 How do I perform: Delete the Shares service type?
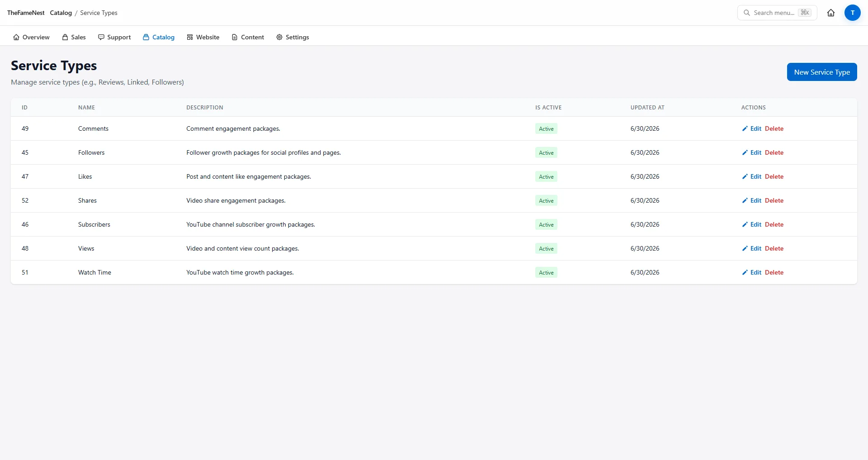click(774, 200)
